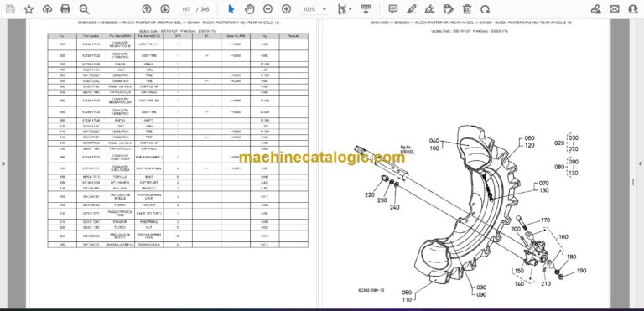This screenshot has height=311, width=644.
Task: Click the Save file icon
Action: [10, 9]
